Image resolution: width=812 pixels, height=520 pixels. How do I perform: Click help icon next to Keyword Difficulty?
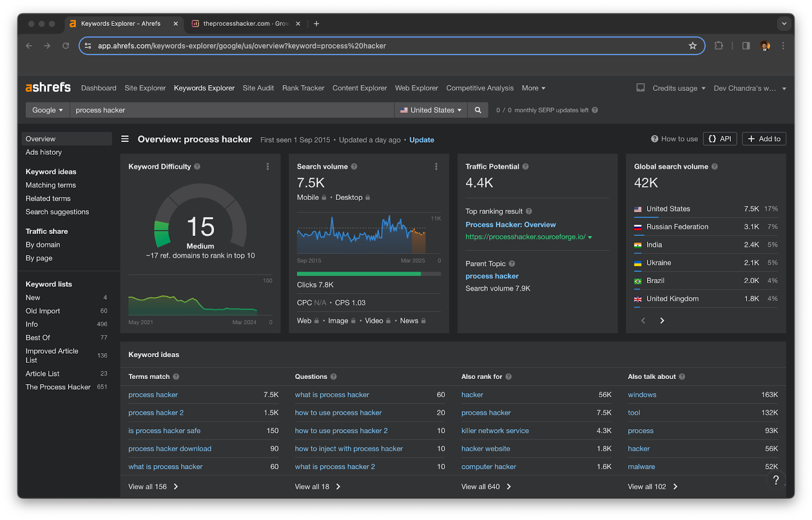point(197,166)
